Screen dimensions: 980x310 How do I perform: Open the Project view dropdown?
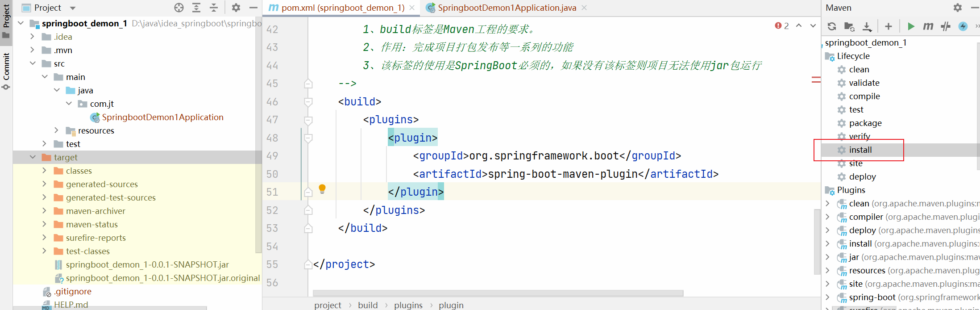coord(73,8)
